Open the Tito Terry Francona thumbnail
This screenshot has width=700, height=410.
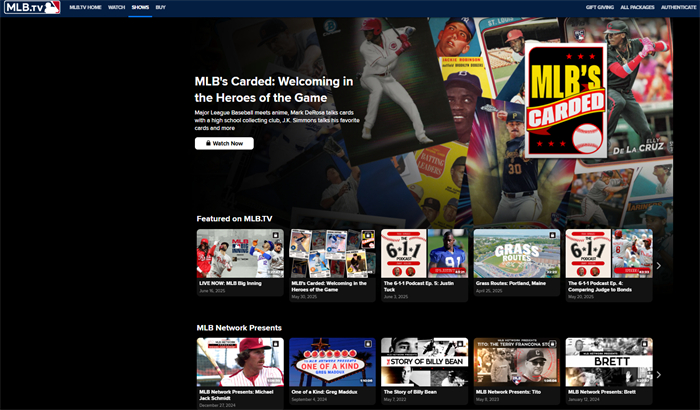coord(517,362)
